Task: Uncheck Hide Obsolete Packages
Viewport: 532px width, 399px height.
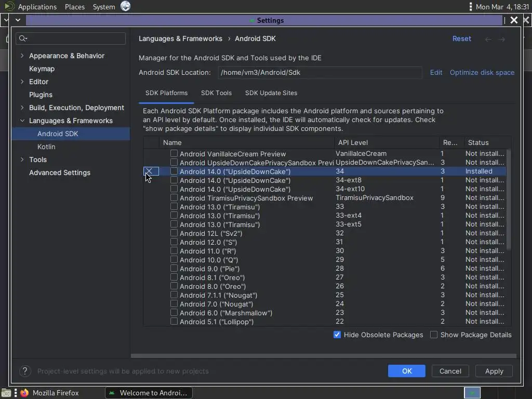Action: point(337,335)
